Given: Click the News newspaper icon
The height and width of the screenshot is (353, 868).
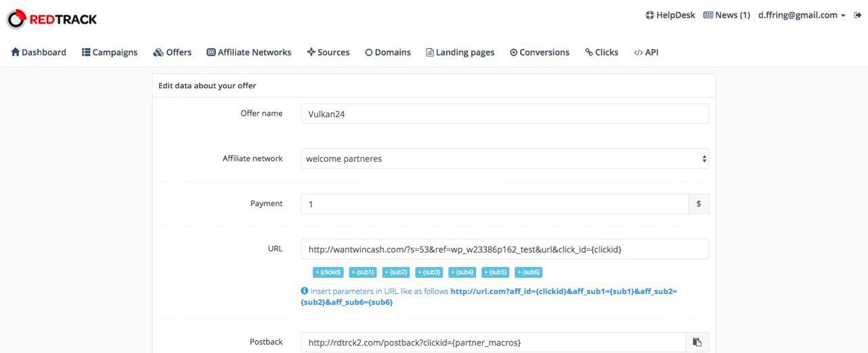Looking at the screenshot, I should (x=708, y=15).
